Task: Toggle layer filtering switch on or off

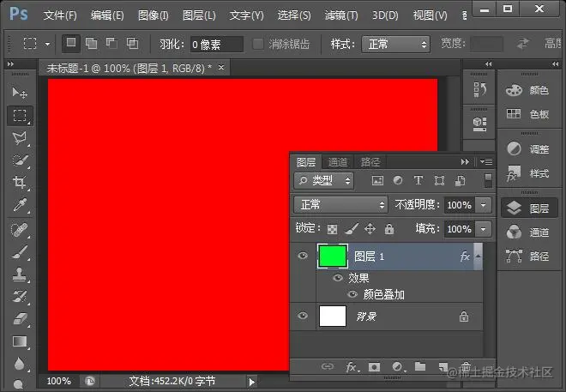Action: click(488, 180)
